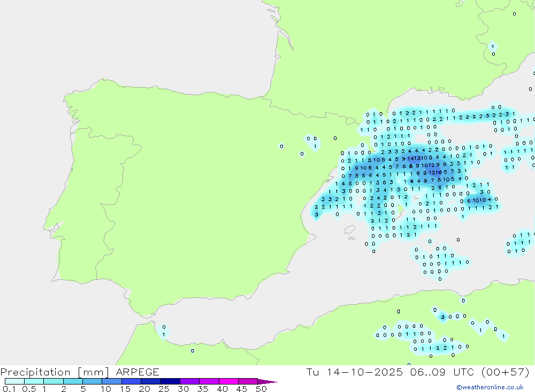
Task: Click the 'Precipitation [mm]' title text
Action: pyautogui.click(x=55, y=372)
